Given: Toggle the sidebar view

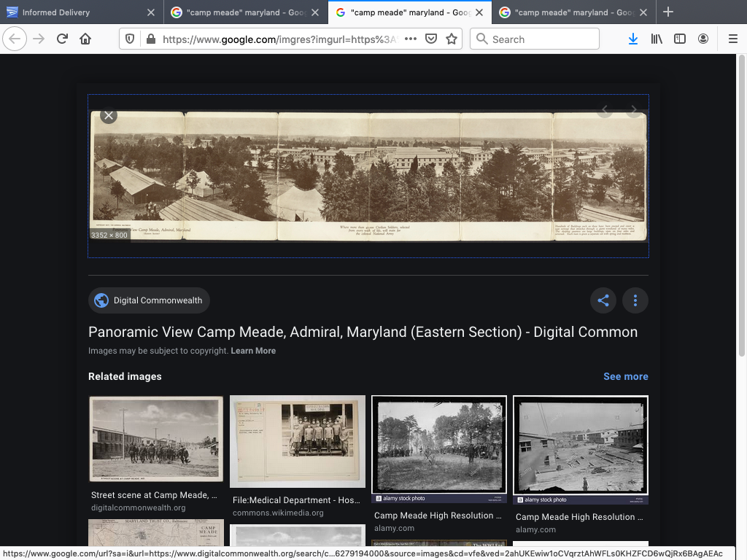Looking at the screenshot, I should (x=680, y=39).
